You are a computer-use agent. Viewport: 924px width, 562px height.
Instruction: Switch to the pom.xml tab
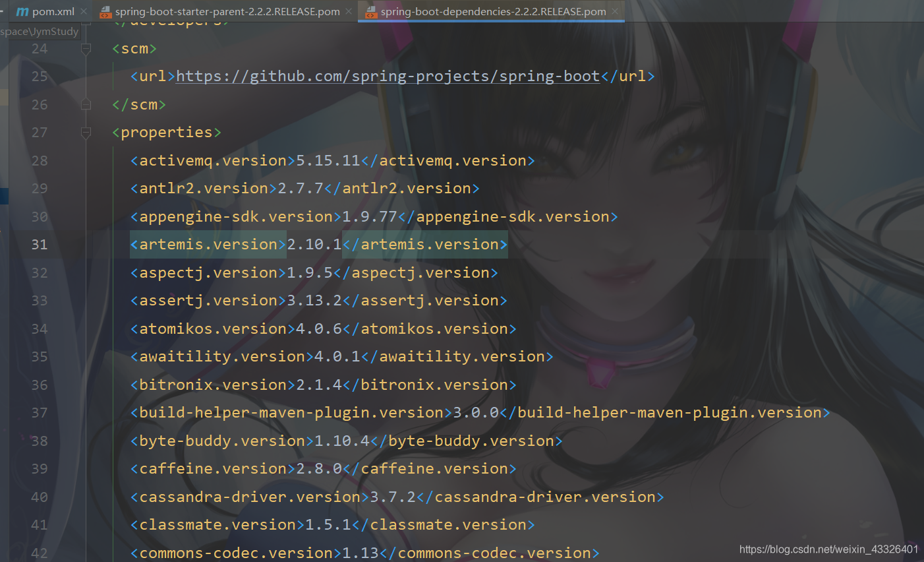click(x=52, y=11)
